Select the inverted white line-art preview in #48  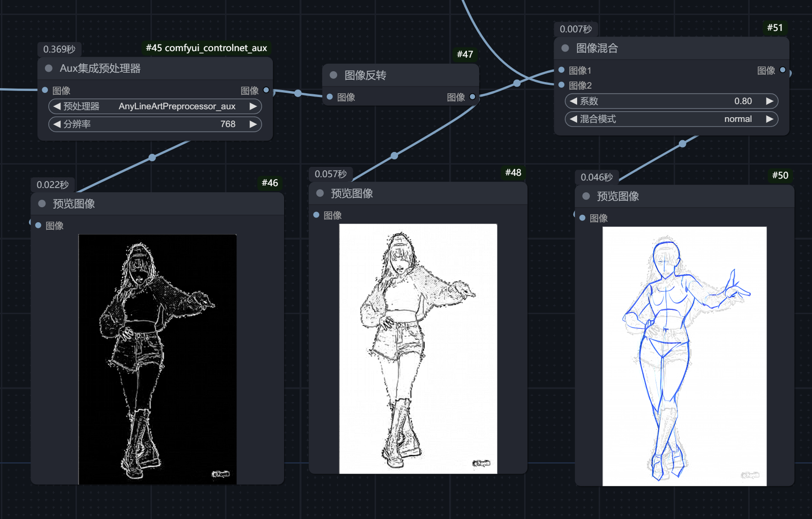pos(418,349)
